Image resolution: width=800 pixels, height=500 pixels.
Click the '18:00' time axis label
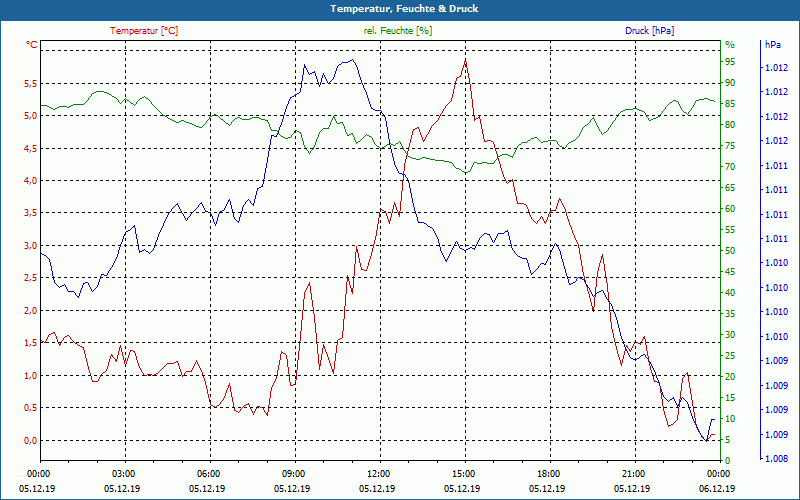549,474
